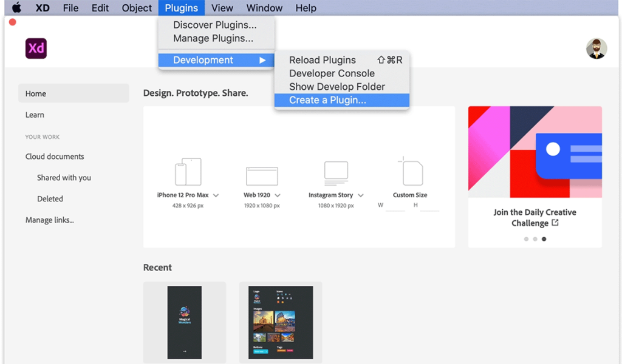Open the Magical Wonders splash recent file
622x364 pixels.
[185, 322]
